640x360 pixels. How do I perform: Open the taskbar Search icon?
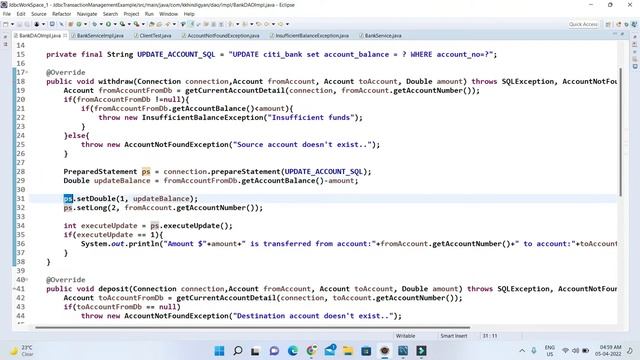tap(238, 351)
